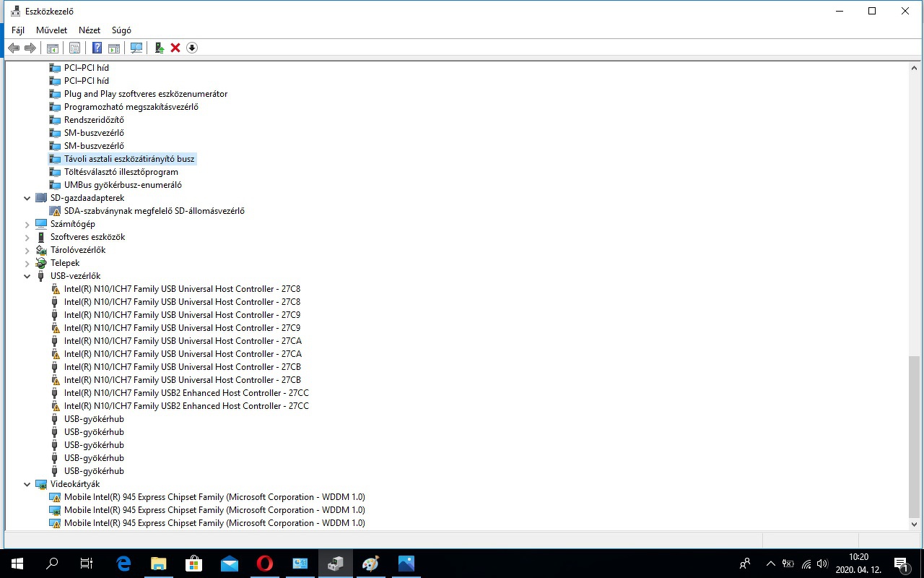
Task: Click the Forward arrow in the toolbar
Action: 30,48
